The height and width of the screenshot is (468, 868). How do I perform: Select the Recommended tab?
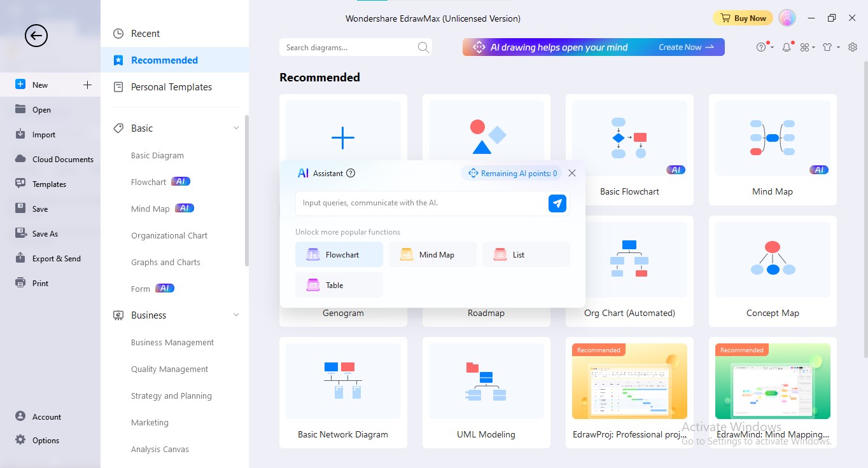[174, 60]
